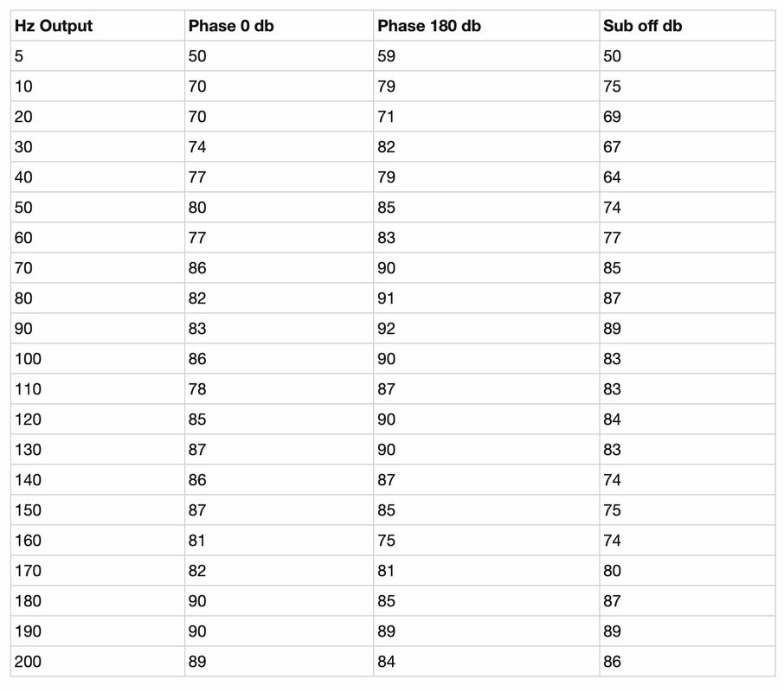Click the Phase 180 db column header
Image resolution: width=784 pixels, height=692 pixels.
coord(486,25)
